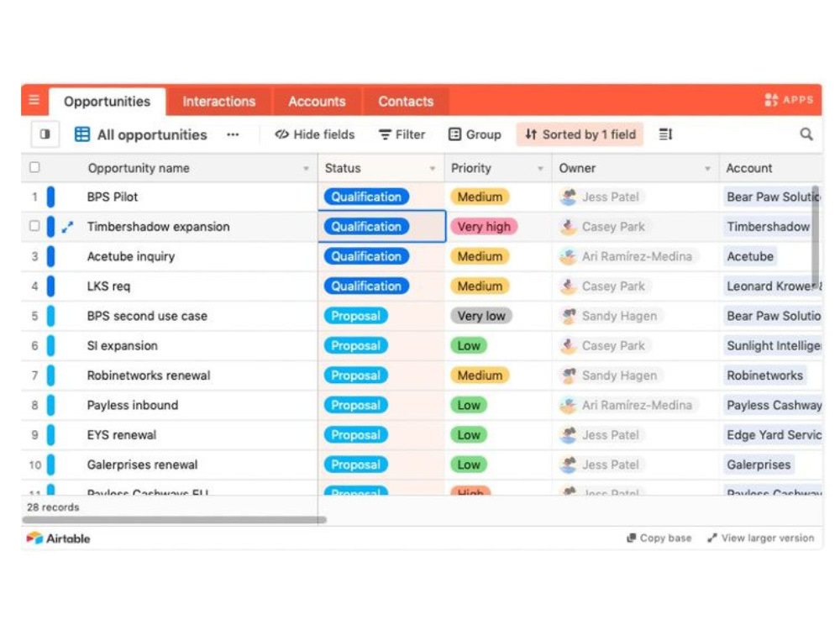Click the row height icon
The width and height of the screenshot is (840, 630).
coord(665,134)
